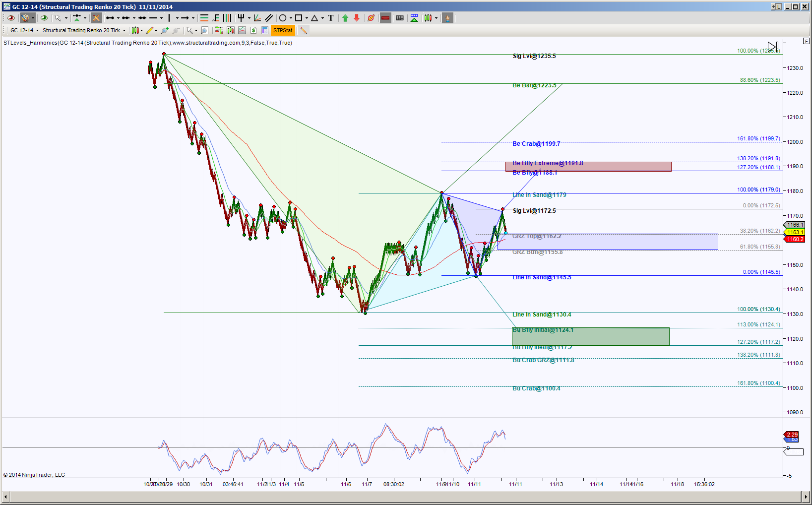Select the arrow line drawing tool

click(x=185, y=18)
